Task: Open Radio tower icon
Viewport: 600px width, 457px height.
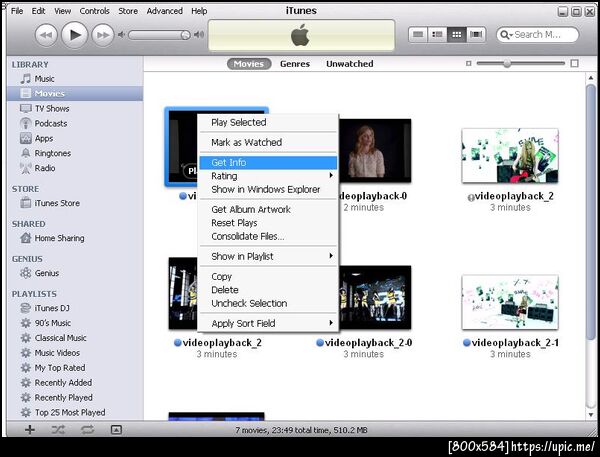Action: point(26,168)
